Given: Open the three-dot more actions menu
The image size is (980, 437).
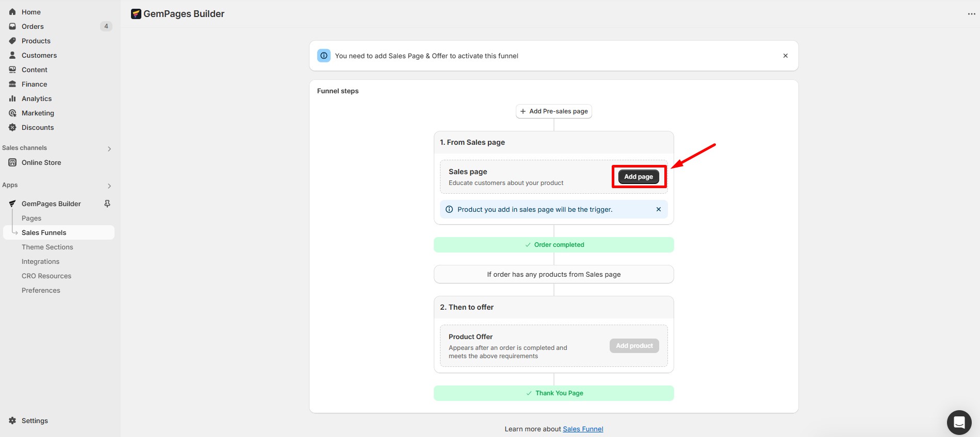Looking at the screenshot, I should 971,14.
